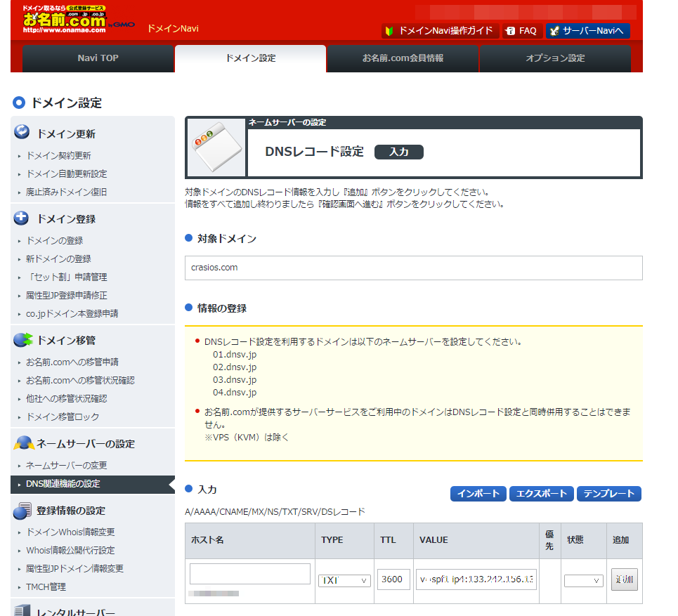Click the 追加 button to add the record
The width and height of the screenshot is (678, 616).
click(624, 579)
